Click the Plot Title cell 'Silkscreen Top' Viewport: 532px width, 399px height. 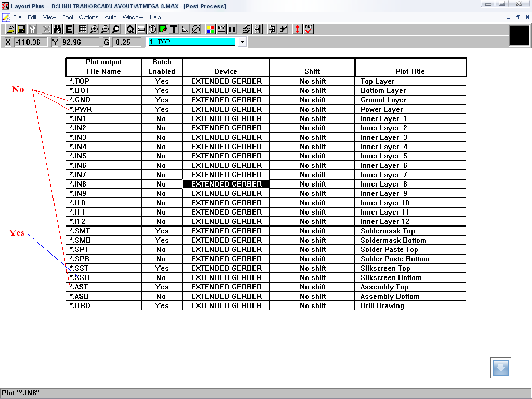point(410,268)
